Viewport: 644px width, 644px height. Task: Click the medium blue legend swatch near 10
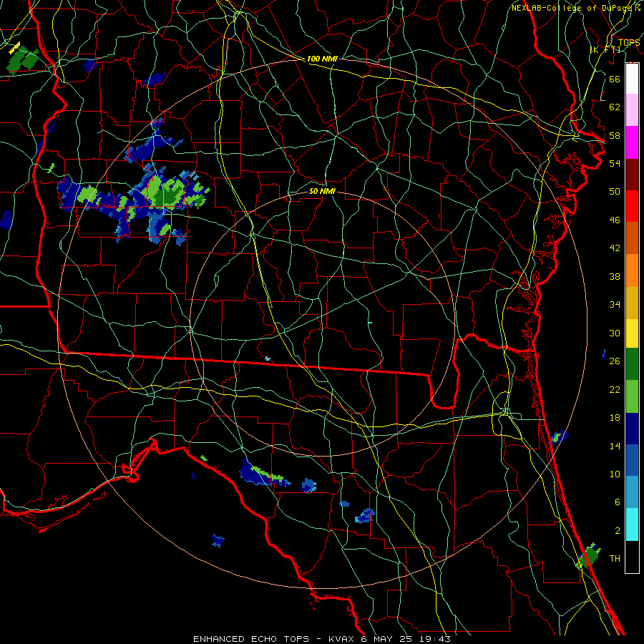(632, 460)
